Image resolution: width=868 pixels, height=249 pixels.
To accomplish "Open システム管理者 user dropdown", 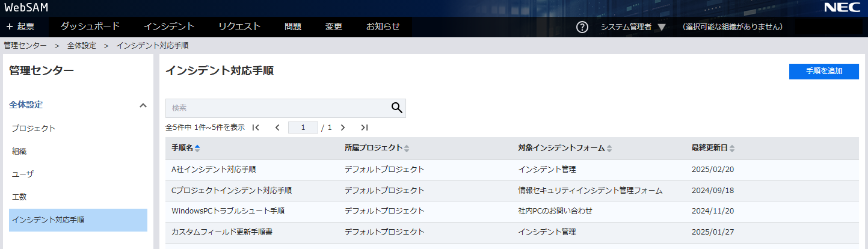I will [633, 27].
